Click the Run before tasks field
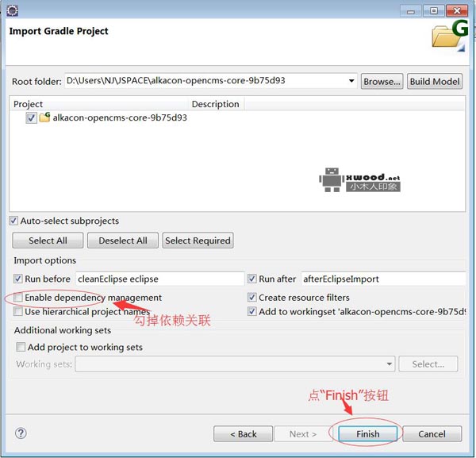The height and width of the screenshot is (458, 476). pos(160,279)
